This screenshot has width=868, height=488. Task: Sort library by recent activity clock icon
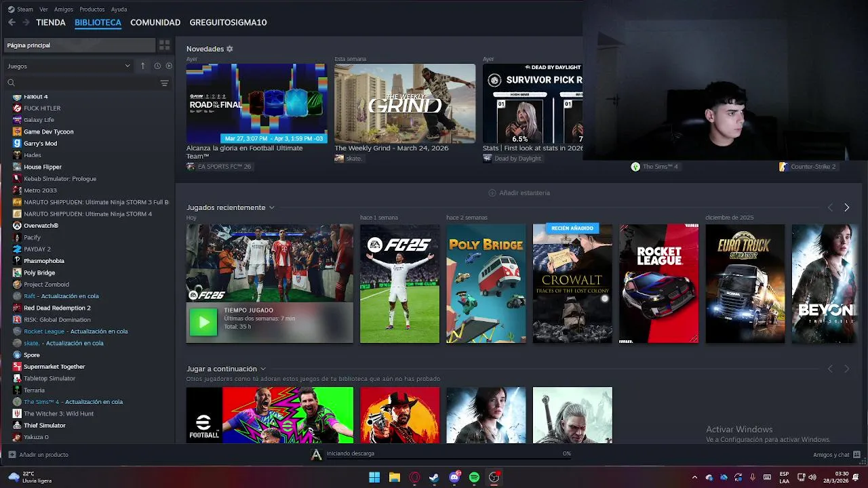click(157, 66)
